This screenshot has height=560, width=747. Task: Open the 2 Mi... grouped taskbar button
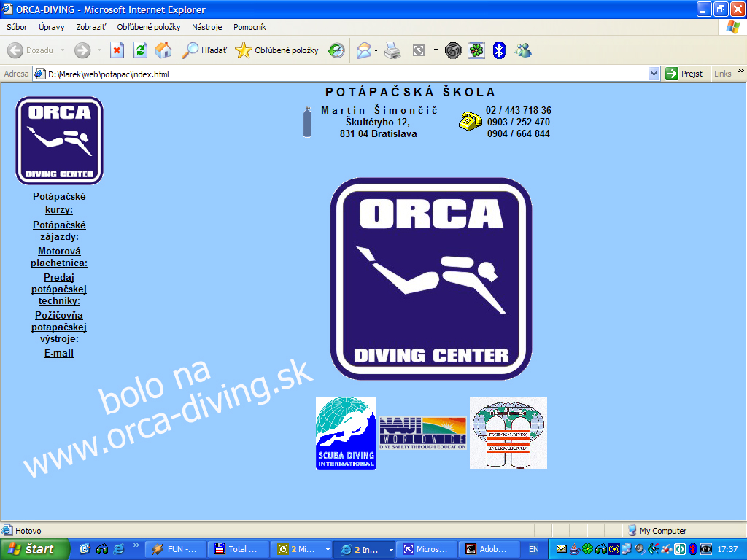coord(301,549)
